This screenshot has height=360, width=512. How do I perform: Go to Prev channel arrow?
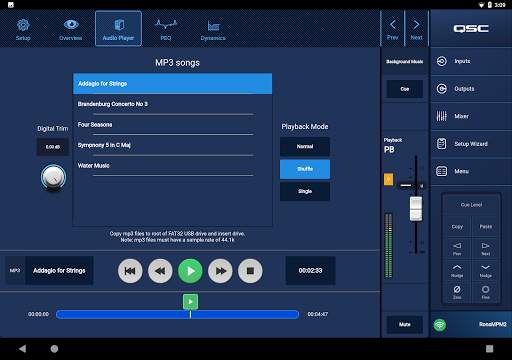pyautogui.click(x=393, y=29)
